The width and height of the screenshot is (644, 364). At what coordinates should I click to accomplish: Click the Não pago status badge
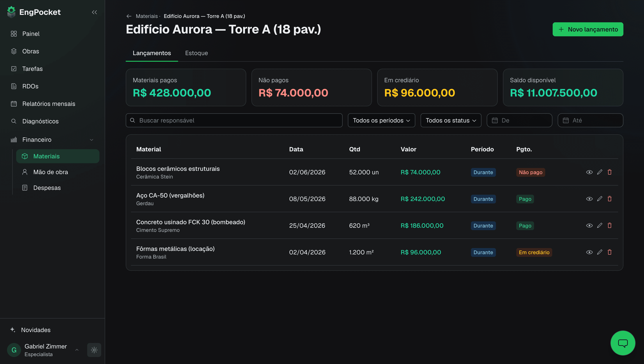pyautogui.click(x=530, y=172)
